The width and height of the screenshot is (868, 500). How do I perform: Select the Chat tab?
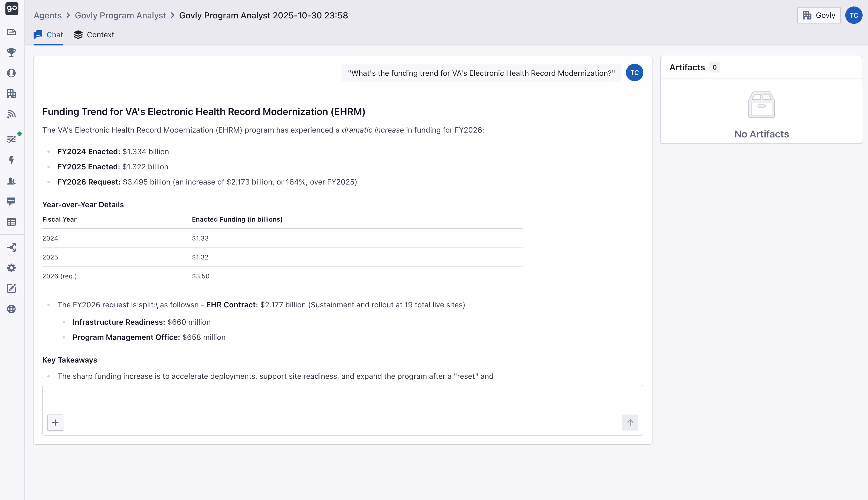pos(48,35)
